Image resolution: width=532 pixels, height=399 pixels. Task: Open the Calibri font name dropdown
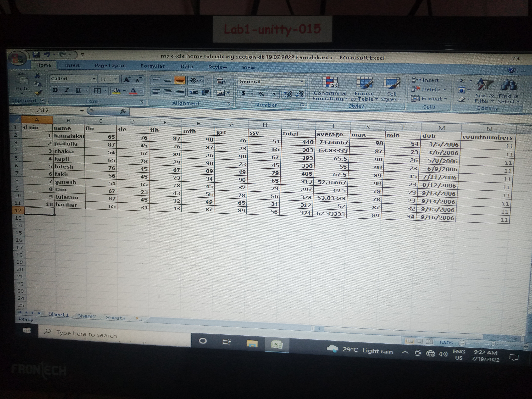pos(94,79)
